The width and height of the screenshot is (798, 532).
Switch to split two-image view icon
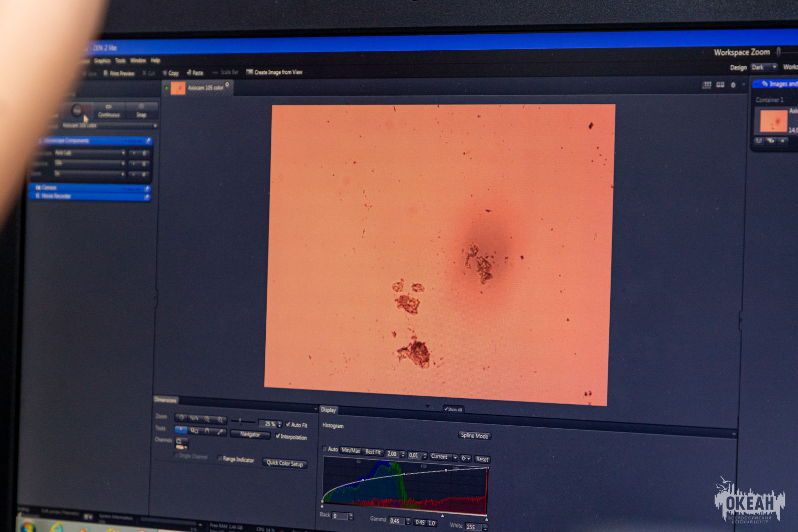click(x=720, y=85)
